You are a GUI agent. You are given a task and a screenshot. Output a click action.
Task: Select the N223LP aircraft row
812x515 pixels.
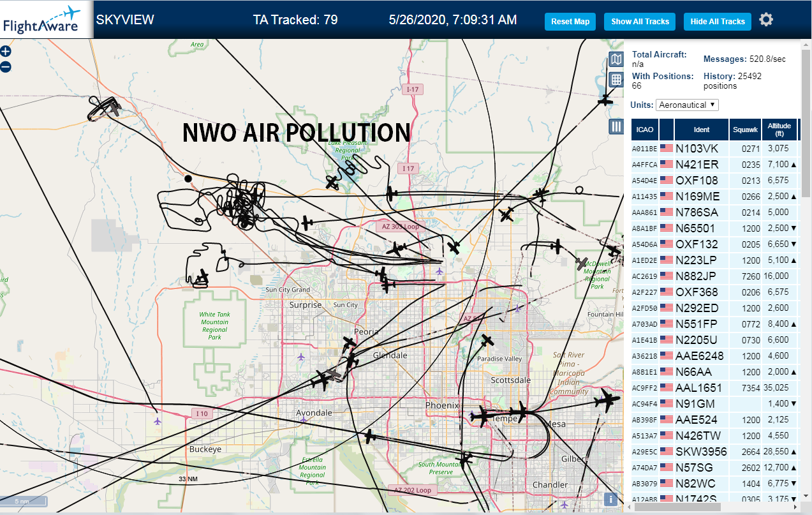(714, 260)
